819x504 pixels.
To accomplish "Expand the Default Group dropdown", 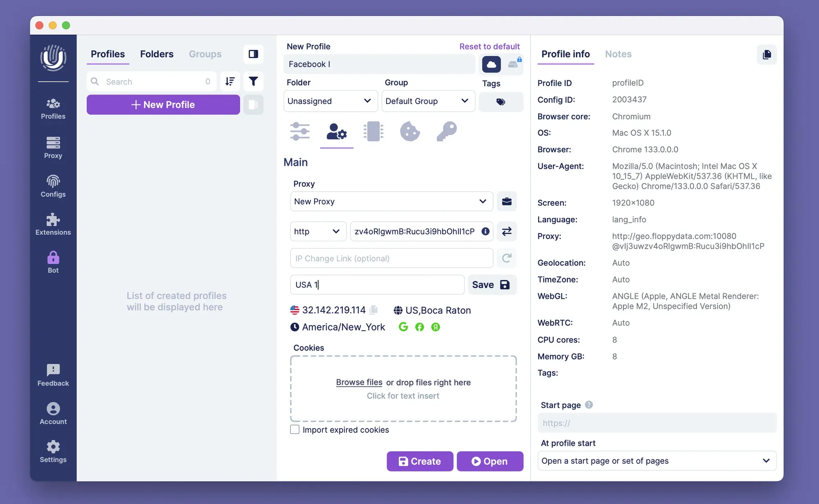I will (428, 101).
